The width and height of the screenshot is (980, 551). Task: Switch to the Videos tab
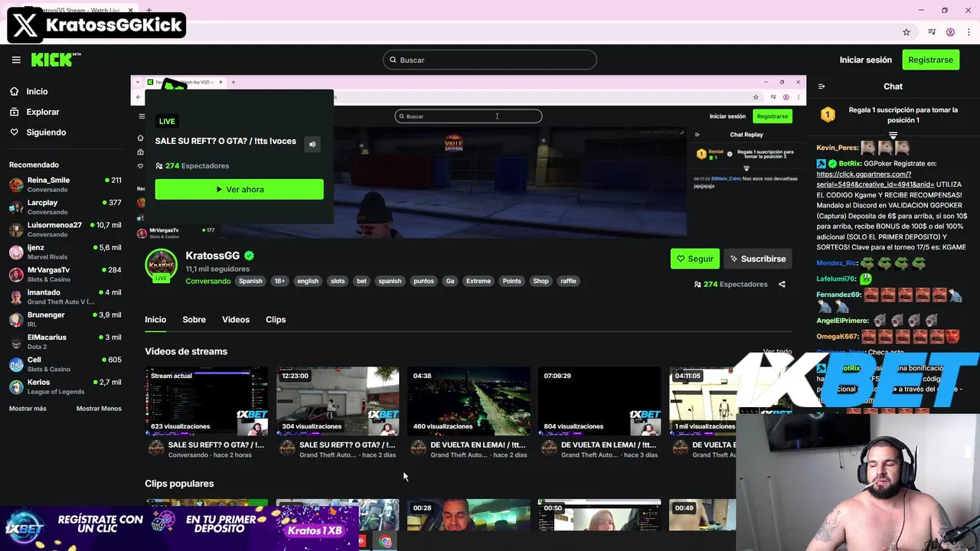point(236,320)
